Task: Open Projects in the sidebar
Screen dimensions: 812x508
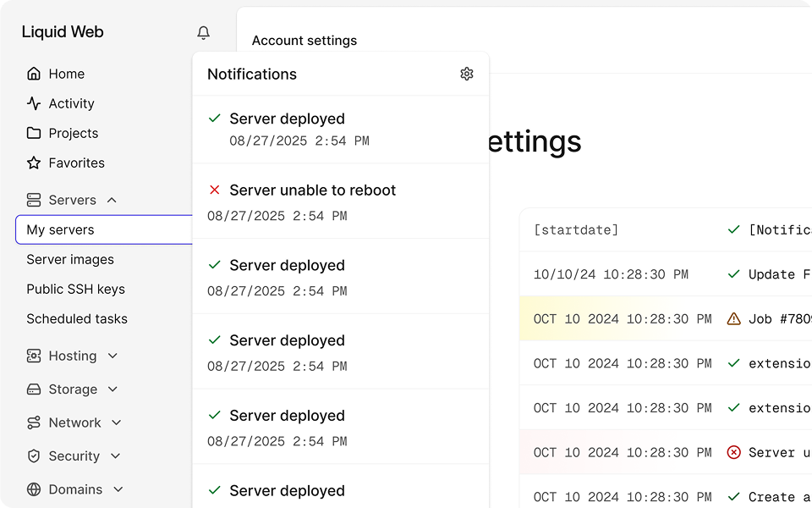Action: (x=74, y=133)
